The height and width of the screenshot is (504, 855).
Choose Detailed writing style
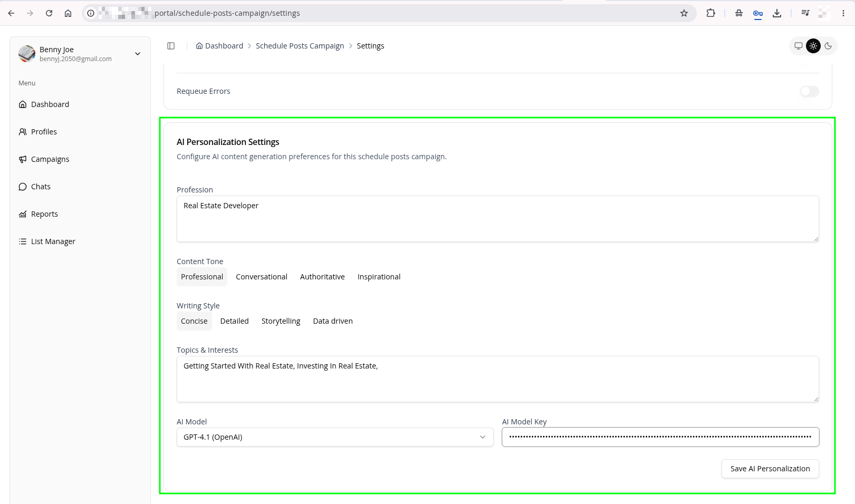(235, 321)
